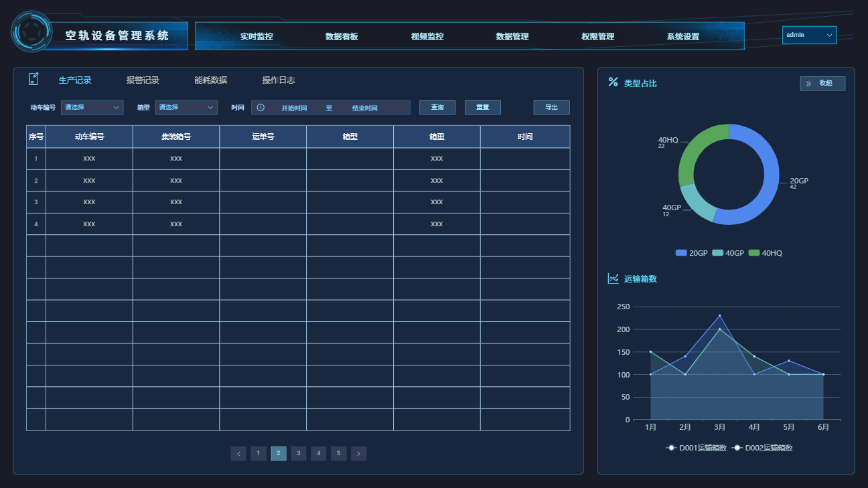
Task: Switch to the 报警记录 tab
Action: click(x=143, y=80)
